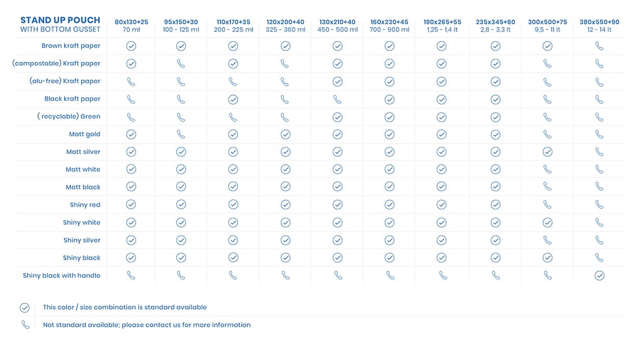Select the 80x130+25 size column header
Screen dimensions: 644x345
tap(131, 25)
